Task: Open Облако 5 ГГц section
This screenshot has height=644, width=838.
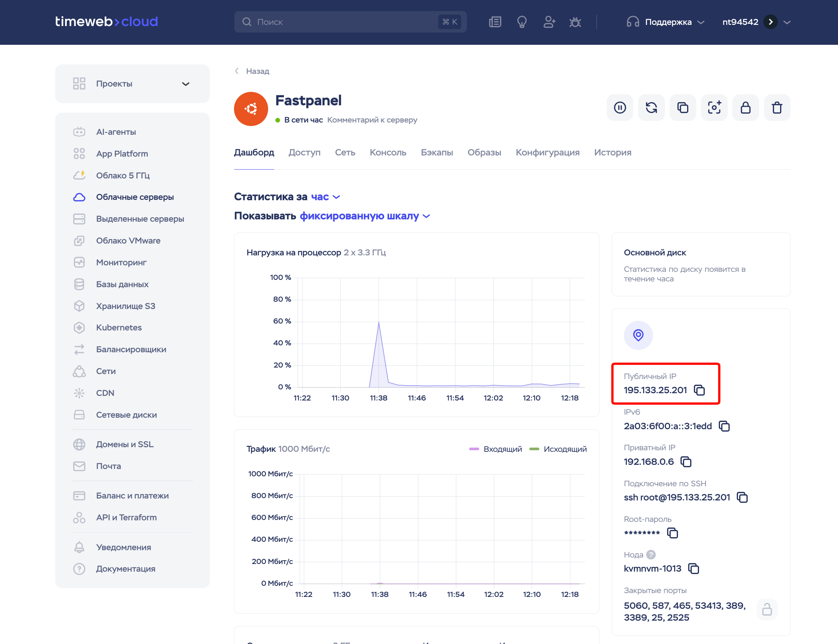Action: click(132, 176)
